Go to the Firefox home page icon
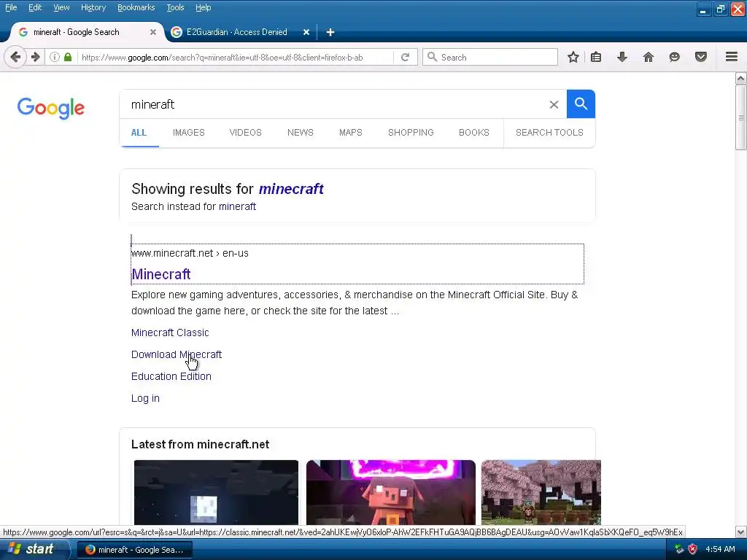 pyautogui.click(x=649, y=57)
